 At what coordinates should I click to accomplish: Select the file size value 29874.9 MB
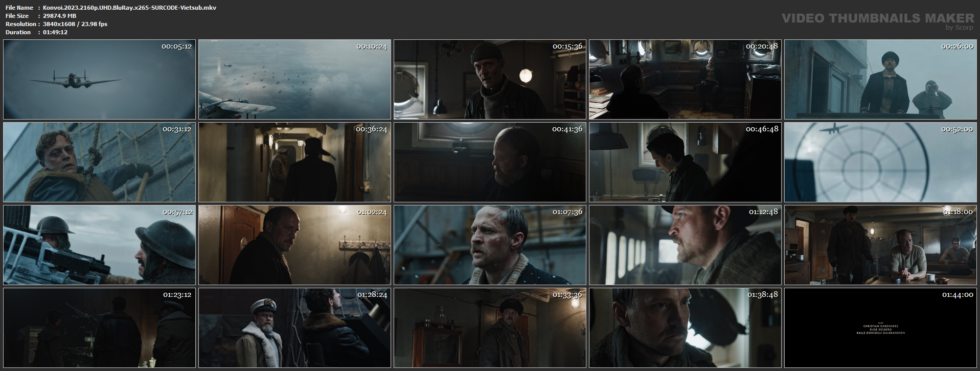coord(59,16)
